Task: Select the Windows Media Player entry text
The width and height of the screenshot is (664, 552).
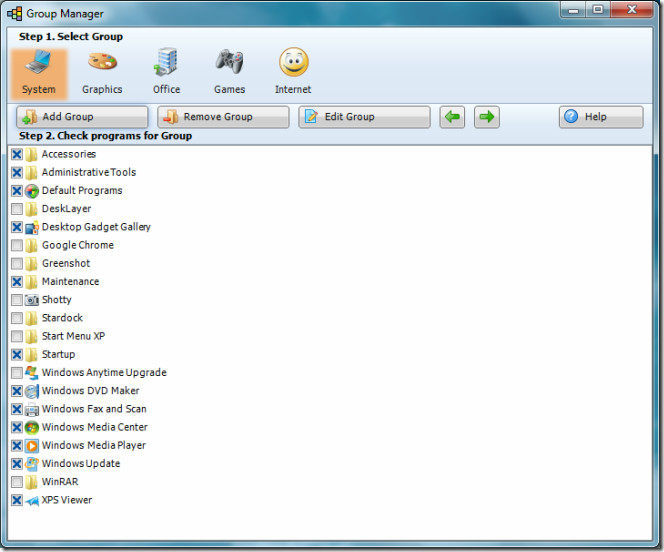Action: [x=94, y=445]
